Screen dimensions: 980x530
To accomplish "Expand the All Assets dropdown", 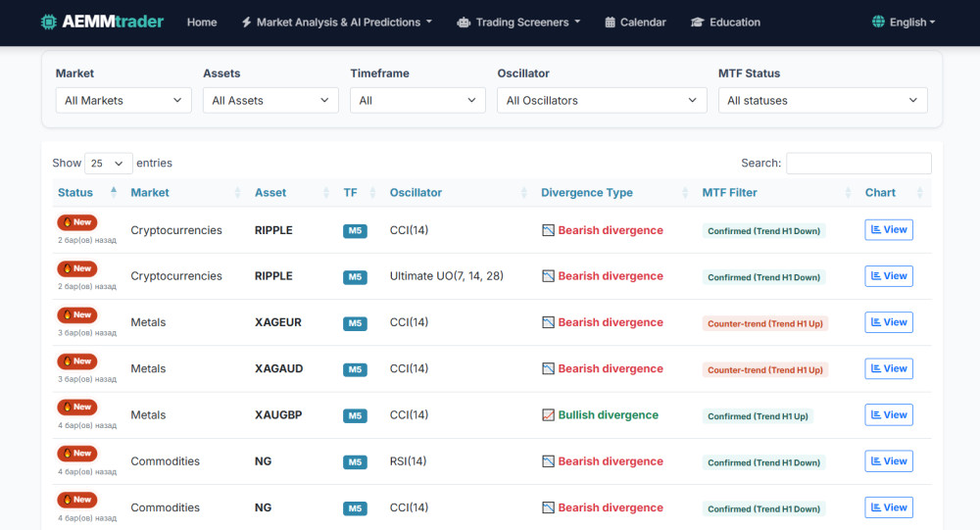I will tap(270, 101).
